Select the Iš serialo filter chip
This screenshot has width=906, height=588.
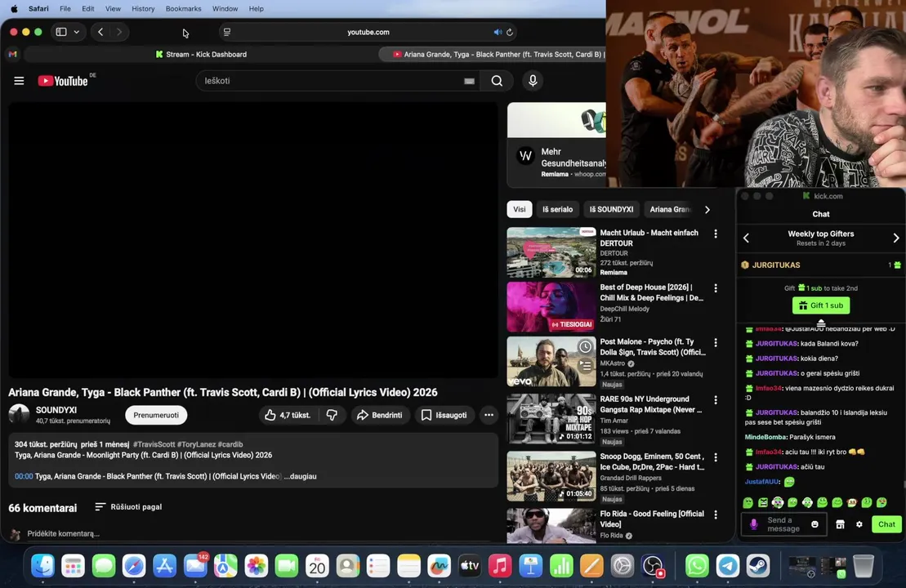[x=558, y=209]
